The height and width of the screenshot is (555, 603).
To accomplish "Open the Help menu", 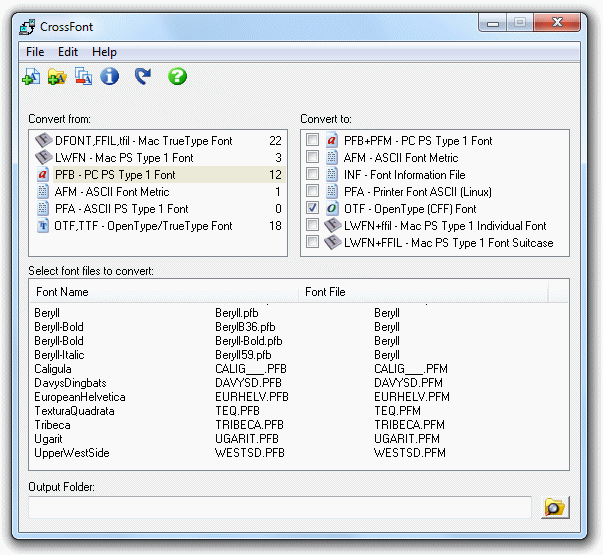I will pos(104,52).
